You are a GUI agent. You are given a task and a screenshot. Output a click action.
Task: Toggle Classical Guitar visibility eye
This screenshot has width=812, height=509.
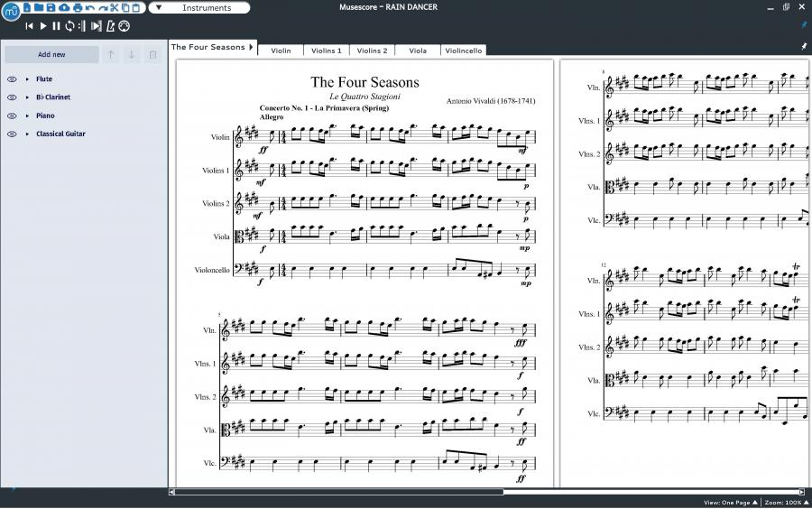tap(12, 134)
